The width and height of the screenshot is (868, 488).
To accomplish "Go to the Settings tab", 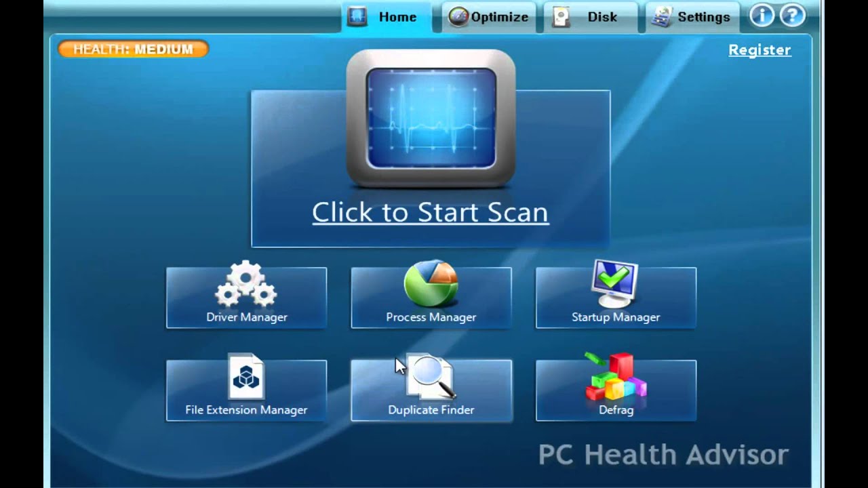I will (x=692, y=17).
